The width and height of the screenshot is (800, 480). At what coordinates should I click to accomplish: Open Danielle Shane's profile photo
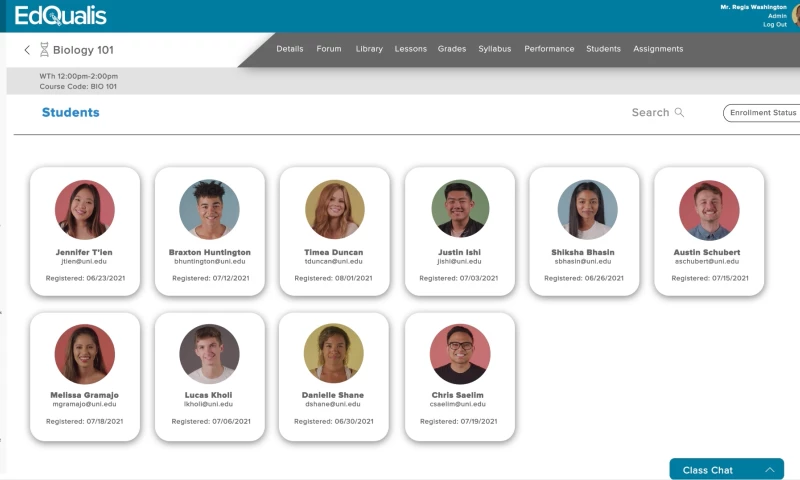334,353
